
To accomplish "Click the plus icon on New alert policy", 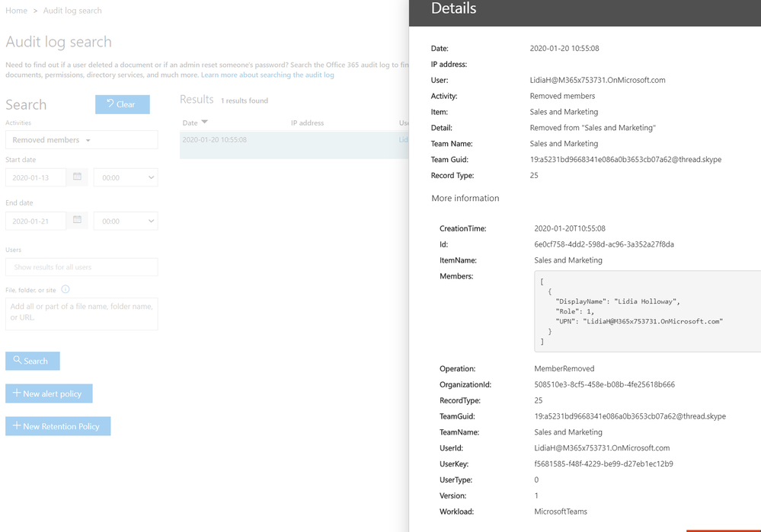I will 17,393.
